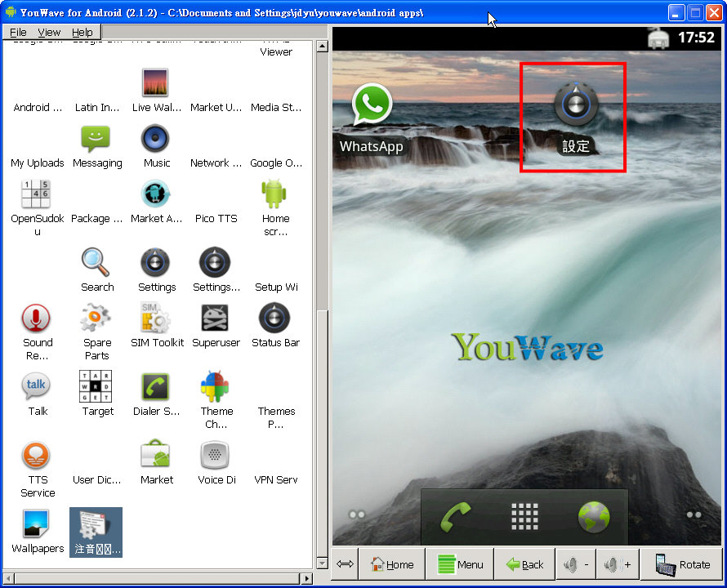This screenshot has width=727, height=588.
Task: Open the Home screen Android icon
Action: click(x=274, y=194)
